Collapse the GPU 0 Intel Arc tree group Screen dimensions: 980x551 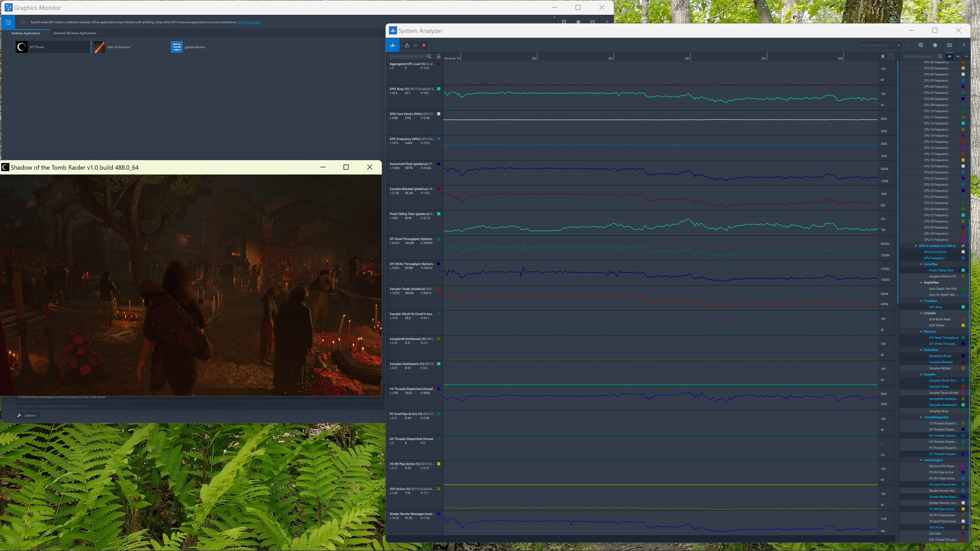click(x=916, y=246)
